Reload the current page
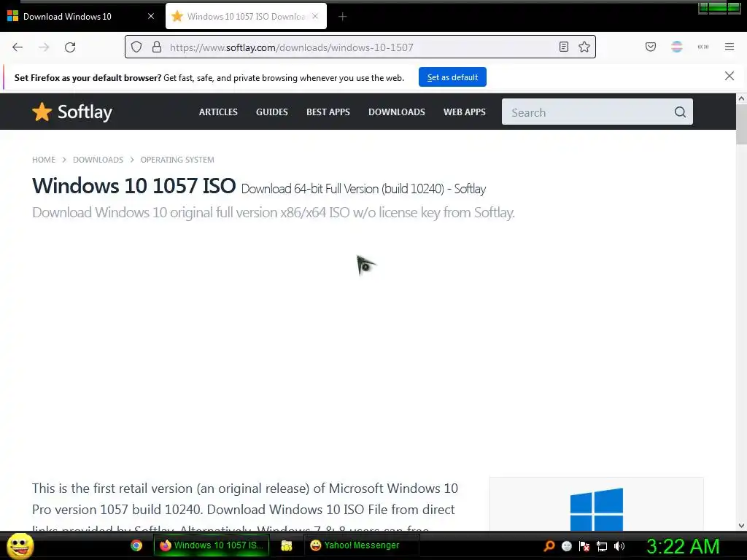 point(70,47)
